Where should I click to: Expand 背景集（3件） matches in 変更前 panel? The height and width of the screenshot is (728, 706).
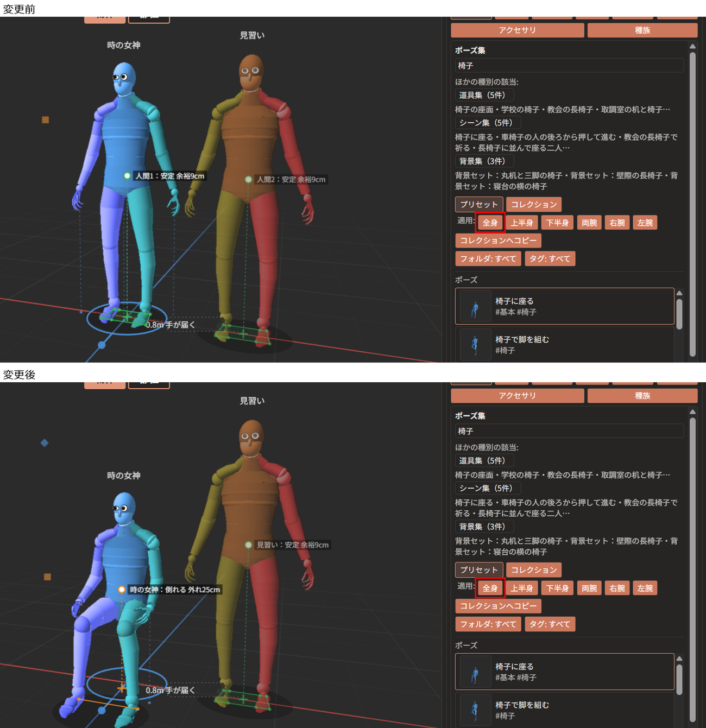tap(484, 161)
